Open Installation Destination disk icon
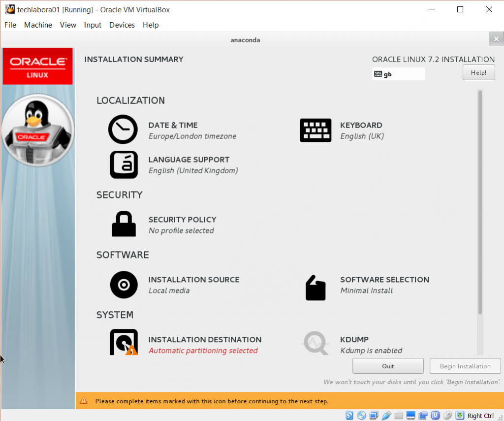The width and height of the screenshot is (504, 421). point(124,342)
